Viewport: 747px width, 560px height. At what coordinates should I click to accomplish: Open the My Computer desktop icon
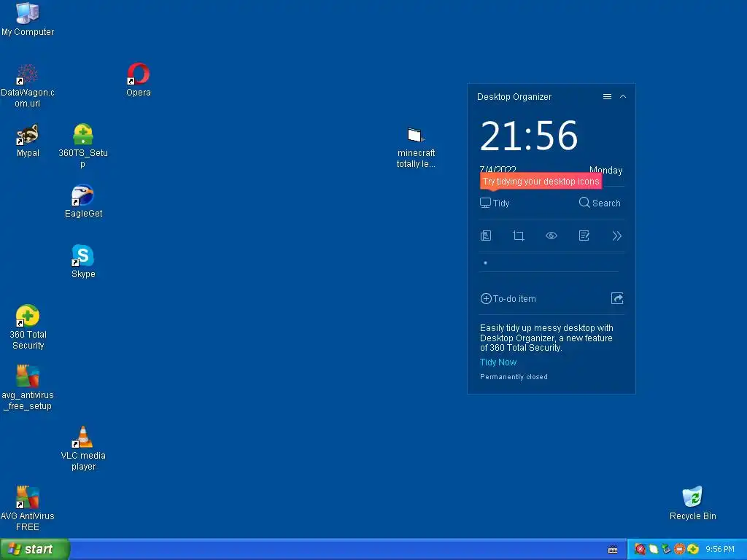click(28, 19)
